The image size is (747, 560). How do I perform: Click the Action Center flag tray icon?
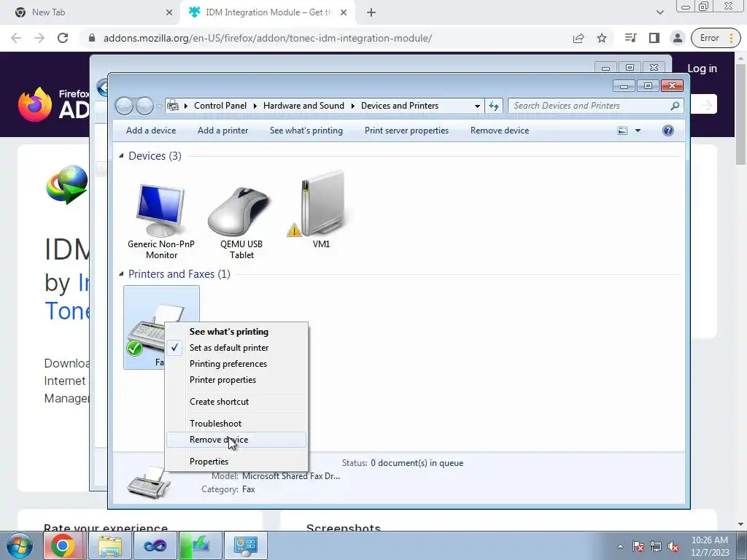point(638,547)
